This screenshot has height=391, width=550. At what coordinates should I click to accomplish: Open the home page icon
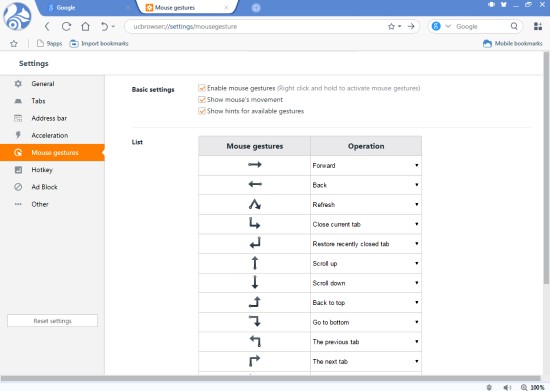[x=85, y=26]
